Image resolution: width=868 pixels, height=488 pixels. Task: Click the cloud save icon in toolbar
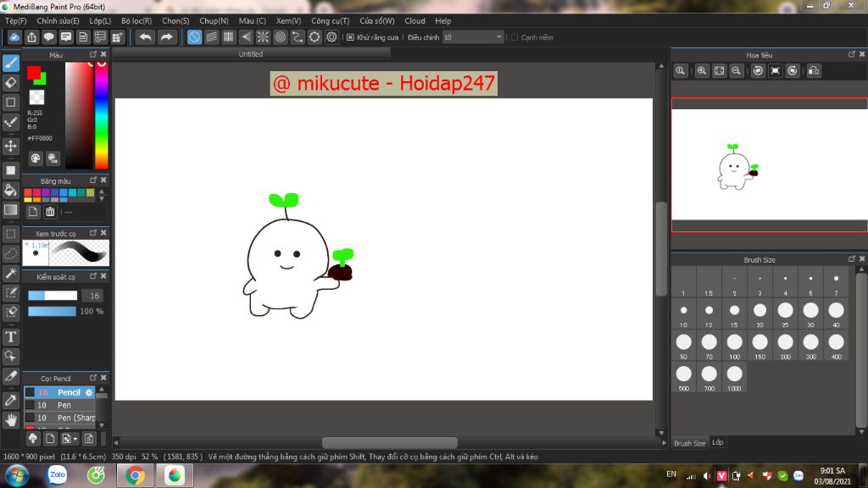point(14,37)
